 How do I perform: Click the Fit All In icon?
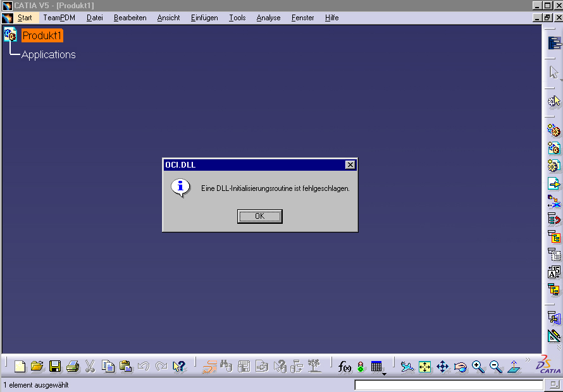(424, 367)
